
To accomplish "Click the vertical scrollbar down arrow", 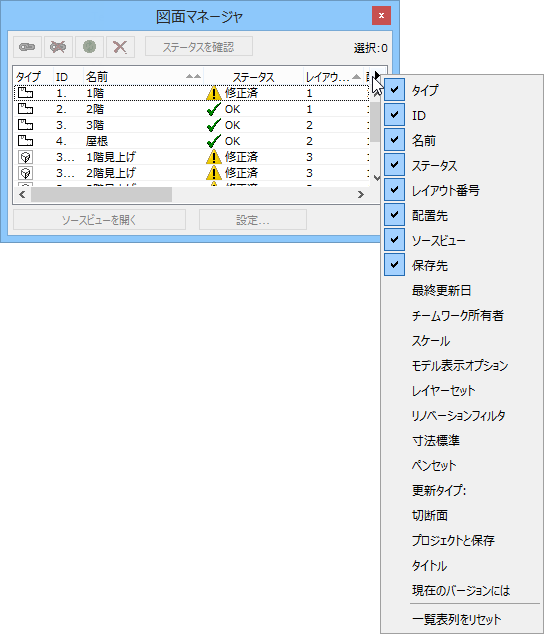I will pos(377,178).
